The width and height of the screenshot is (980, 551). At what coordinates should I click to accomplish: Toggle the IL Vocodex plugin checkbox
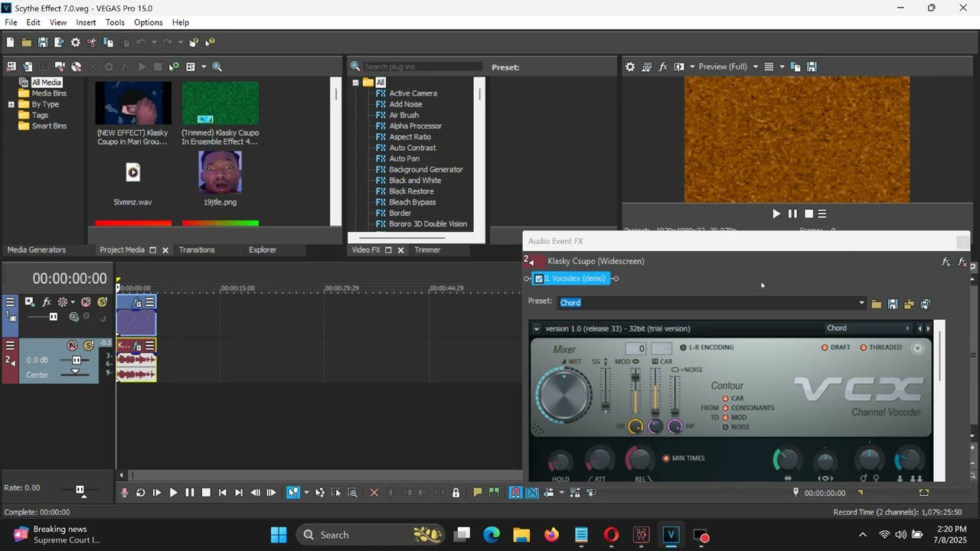point(539,279)
